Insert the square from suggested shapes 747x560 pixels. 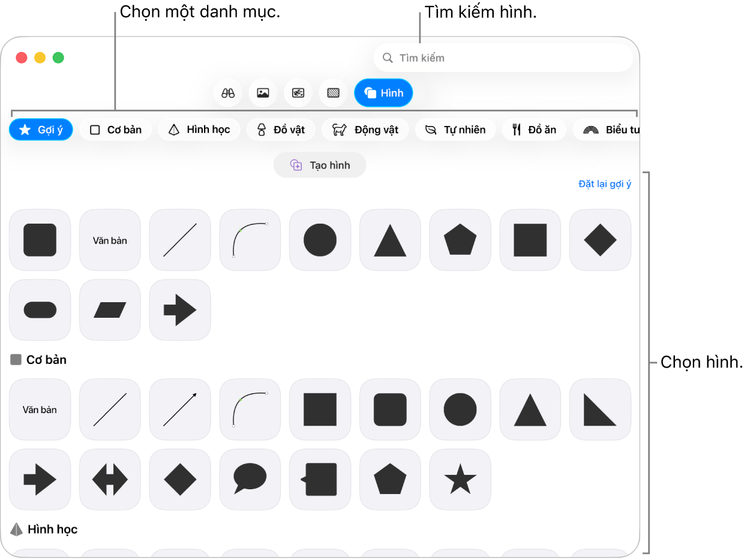click(530, 240)
